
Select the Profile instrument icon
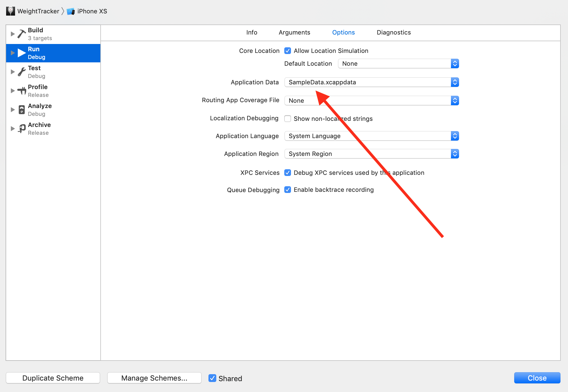[x=22, y=91]
